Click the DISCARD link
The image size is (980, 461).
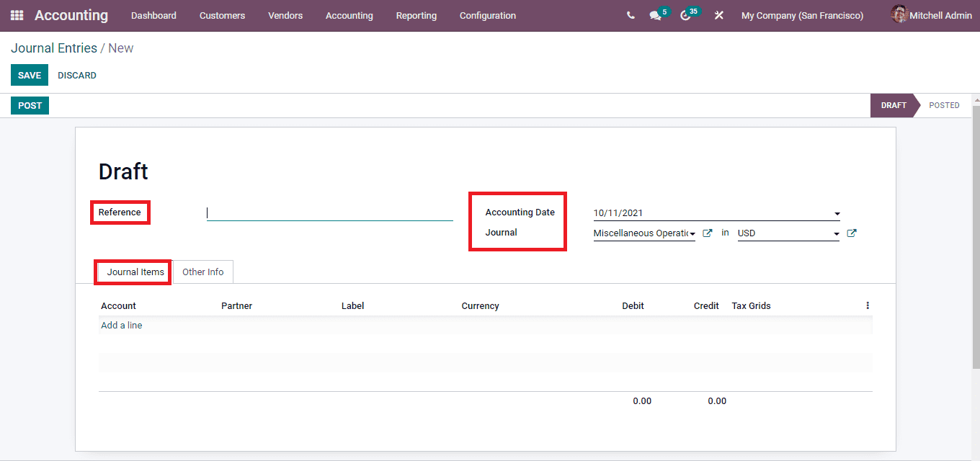(x=76, y=75)
